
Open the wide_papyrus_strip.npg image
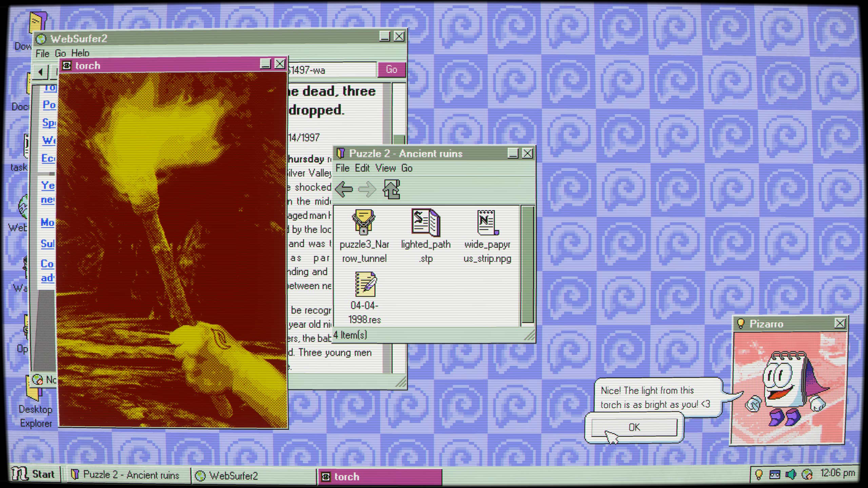(487, 223)
